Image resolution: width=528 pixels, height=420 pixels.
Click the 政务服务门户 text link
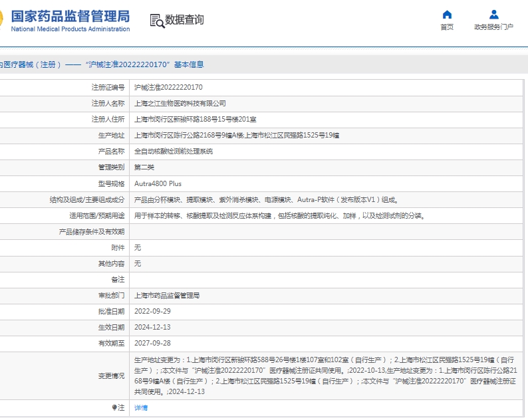coord(493,27)
